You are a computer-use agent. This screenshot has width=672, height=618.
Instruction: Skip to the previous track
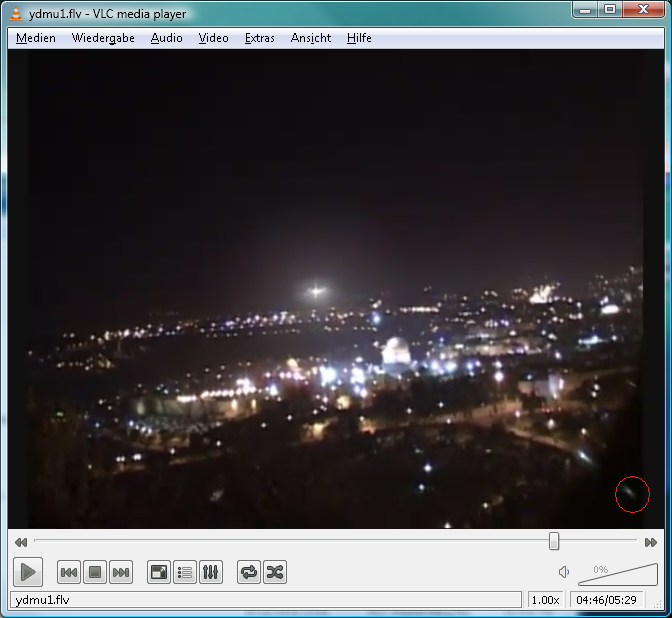(69, 572)
